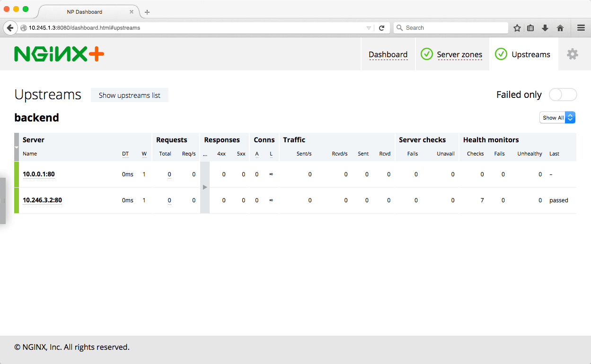Click the NGINX+ logo

[59, 53]
